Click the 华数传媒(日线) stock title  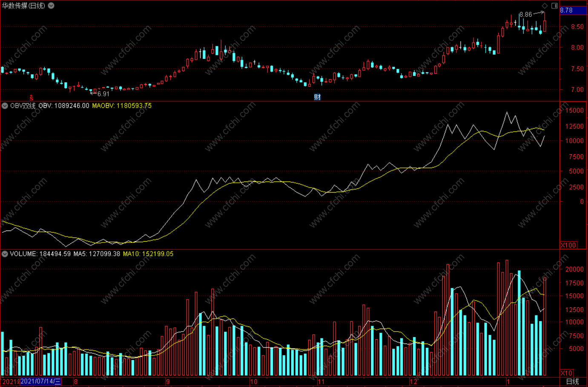point(23,6)
